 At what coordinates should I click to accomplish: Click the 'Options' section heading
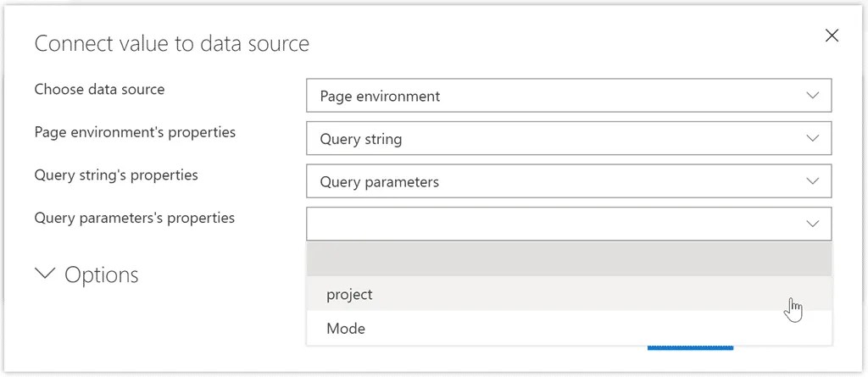pos(101,274)
